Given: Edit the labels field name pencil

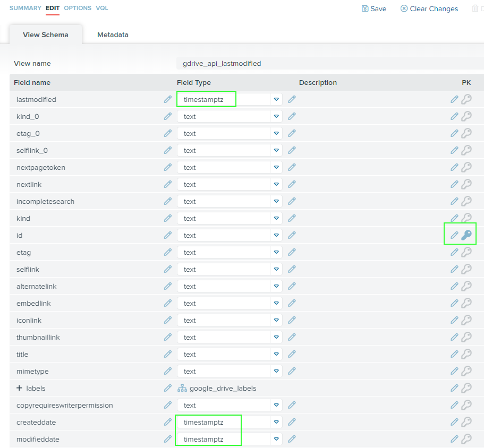Looking at the screenshot, I should tap(167, 388).
